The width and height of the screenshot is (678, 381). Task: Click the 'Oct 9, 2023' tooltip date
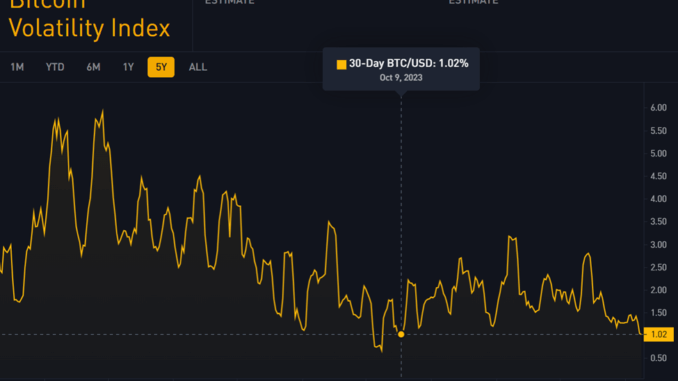401,78
